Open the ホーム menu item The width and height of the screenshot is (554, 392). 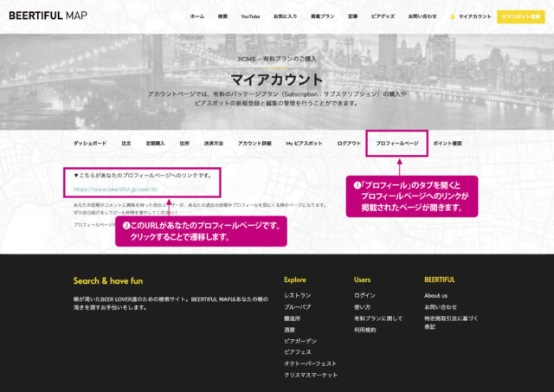pyautogui.click(x=197, y=16)
